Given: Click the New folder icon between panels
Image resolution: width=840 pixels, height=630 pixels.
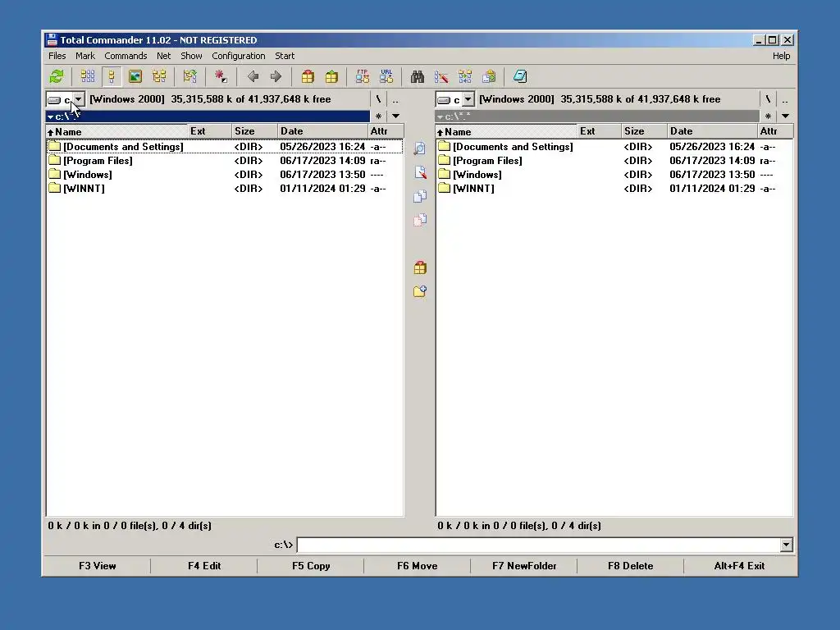Looking at the screenshot, I should tap(420, 291).
